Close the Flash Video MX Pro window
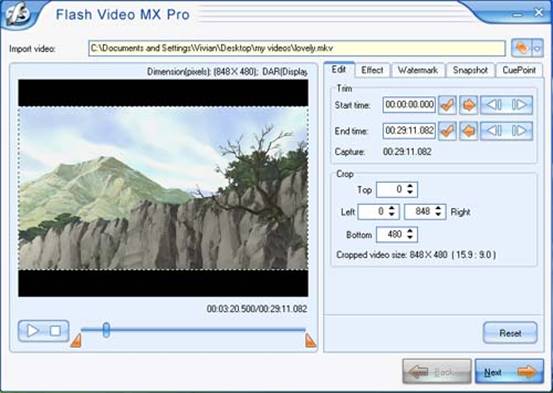The width and height of the screenshot is (553, 393). pos(538,13)
